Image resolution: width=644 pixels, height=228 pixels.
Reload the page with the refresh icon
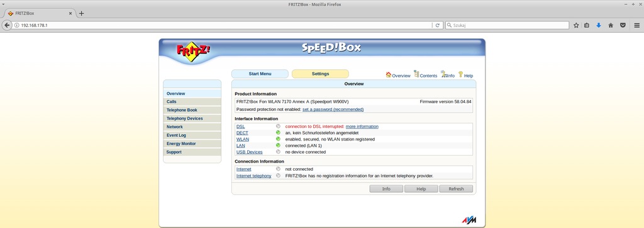point(438,25)
